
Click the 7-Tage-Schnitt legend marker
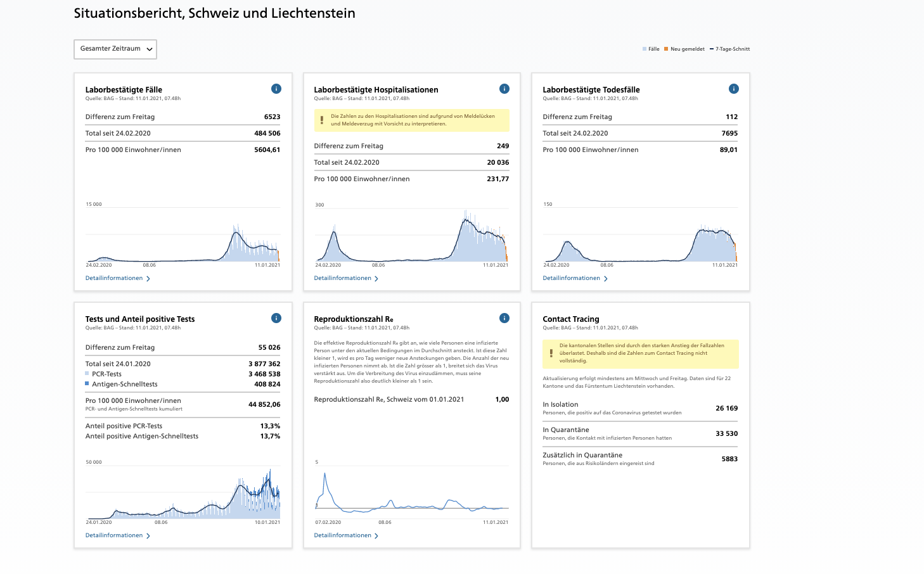click(712, 49)
